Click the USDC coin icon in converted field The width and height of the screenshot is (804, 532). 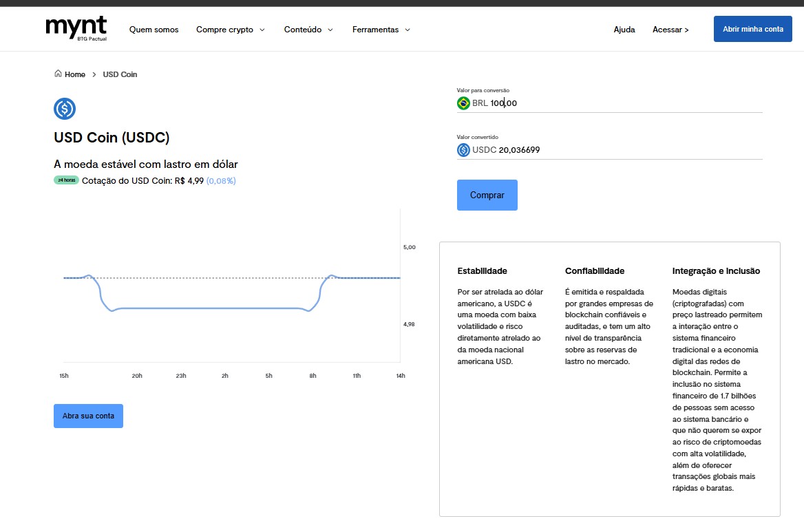[x=464, y=150]
